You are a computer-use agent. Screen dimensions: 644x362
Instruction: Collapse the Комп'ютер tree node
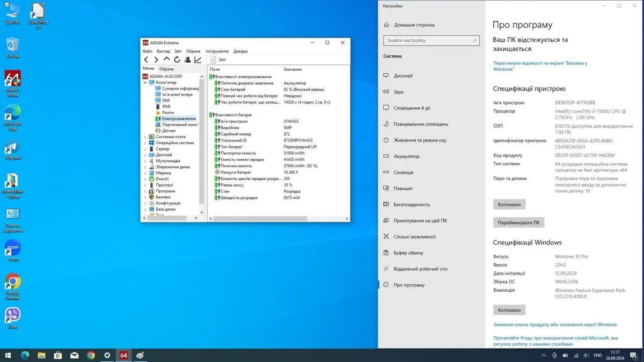tap(145, 83)
